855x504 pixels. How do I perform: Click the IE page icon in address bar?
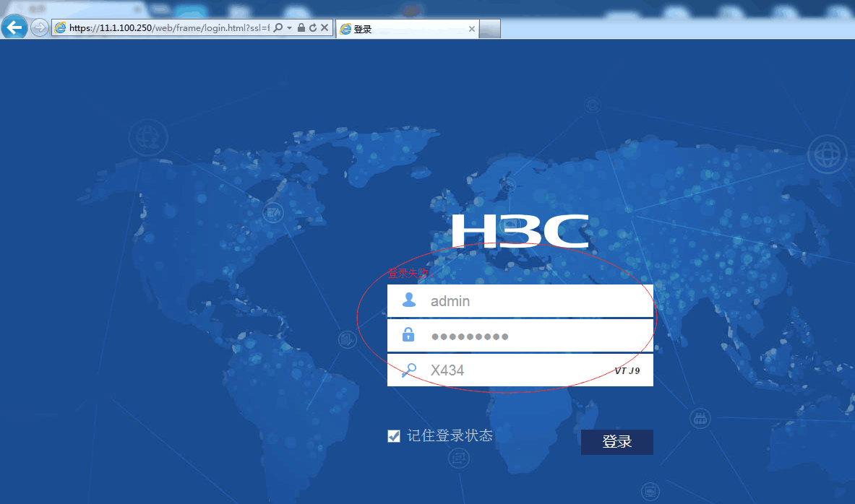(x=61, y=27)
